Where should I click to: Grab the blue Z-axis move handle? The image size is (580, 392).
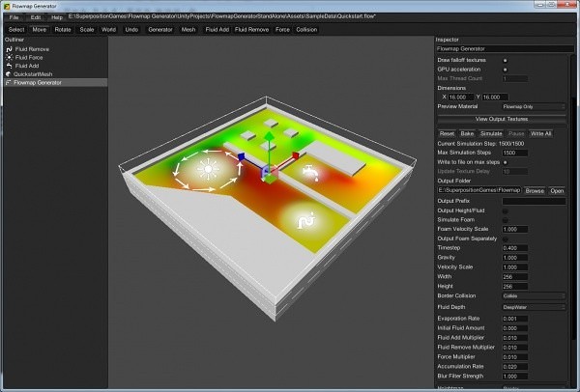coord(241,156)
